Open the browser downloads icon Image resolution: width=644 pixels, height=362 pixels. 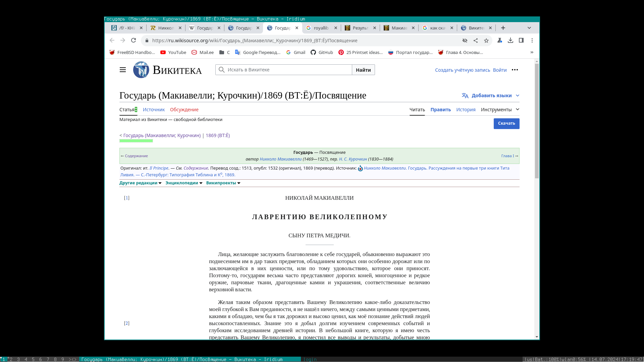[511, 40]
